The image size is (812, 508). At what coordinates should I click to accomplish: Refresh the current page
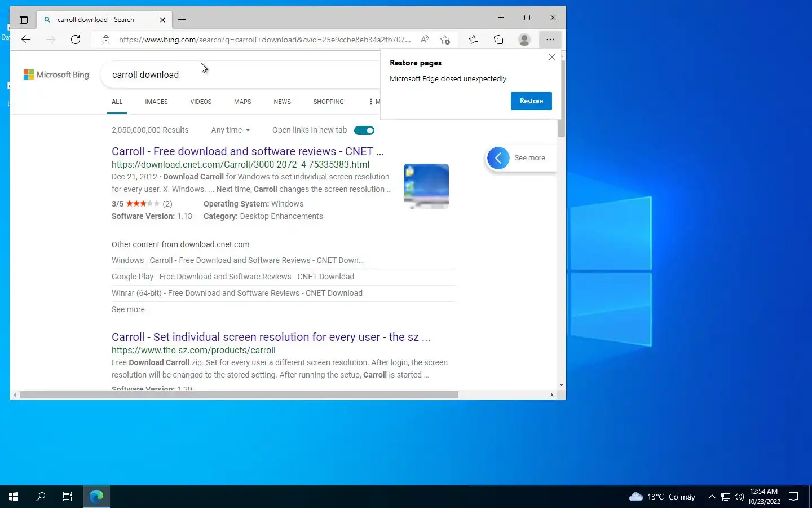click(x=76, y=40)
